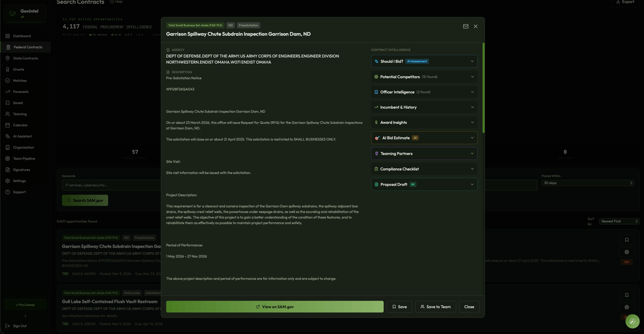The image size is (644, 334).
Task: Open the email icon in the modal header
Action: pos(466,26)
